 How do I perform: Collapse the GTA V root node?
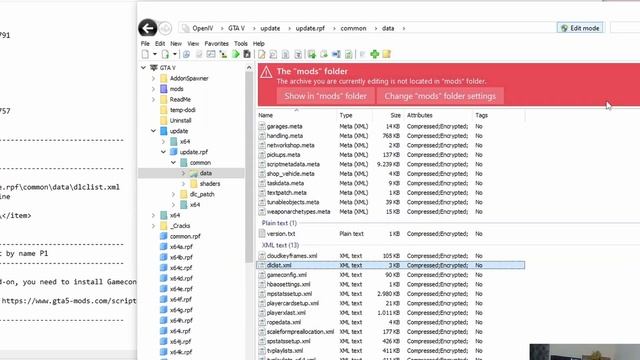(x=143, y=68)
